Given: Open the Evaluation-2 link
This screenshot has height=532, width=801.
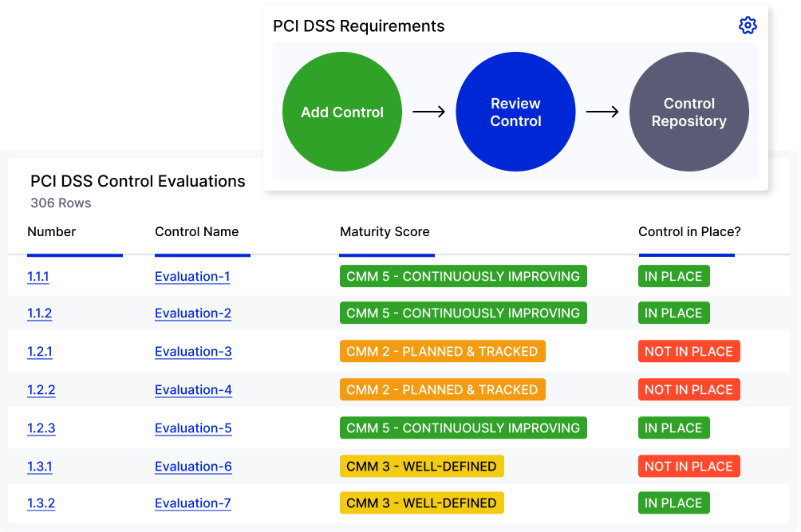Looking at the screenshot, I should point(193,313).
